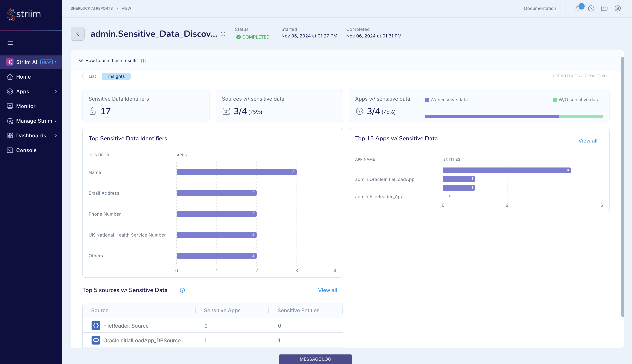Click the hamburger menu icon
Screen dimensions: 632x364
(10, 43)
